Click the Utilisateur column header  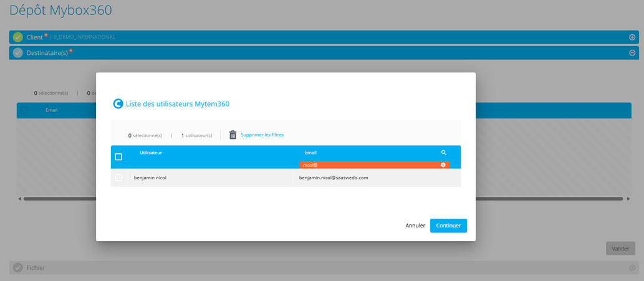pos(151,153)
